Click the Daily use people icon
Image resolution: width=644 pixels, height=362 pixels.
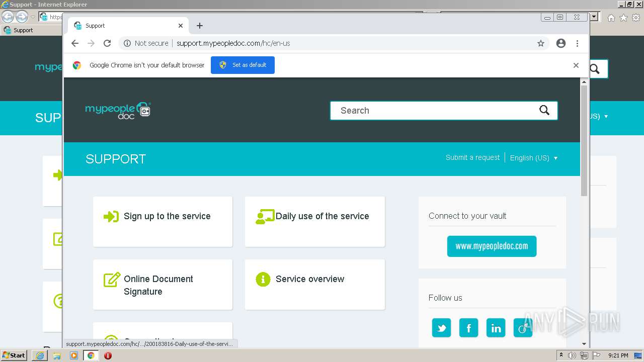coord(265,217)
